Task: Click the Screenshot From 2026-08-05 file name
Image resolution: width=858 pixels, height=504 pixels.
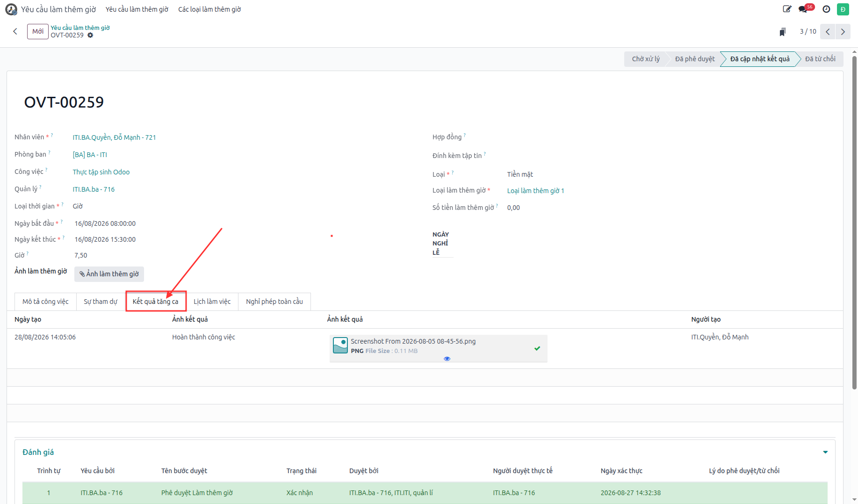Action: tap(413, 341)
